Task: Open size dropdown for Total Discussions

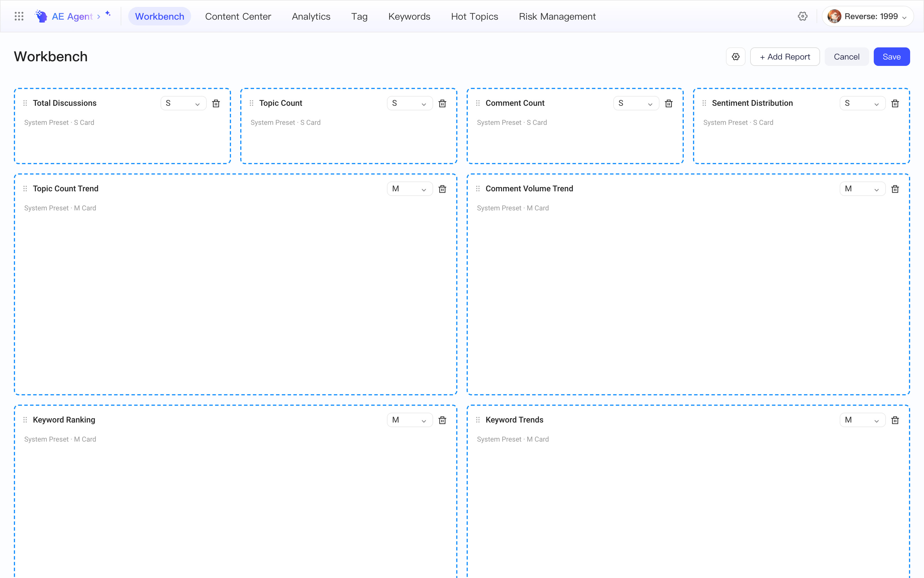Action: (183, 103)
